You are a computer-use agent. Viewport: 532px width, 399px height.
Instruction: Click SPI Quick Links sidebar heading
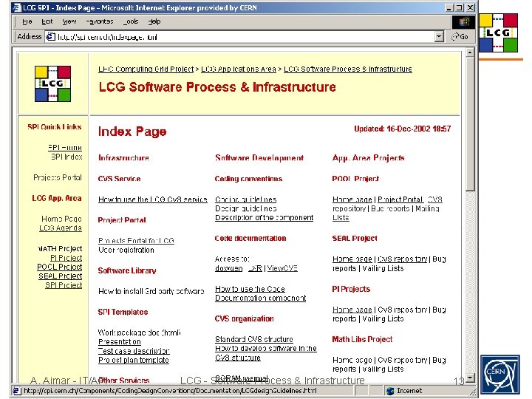pyautogui.click(x=55, y=127)
